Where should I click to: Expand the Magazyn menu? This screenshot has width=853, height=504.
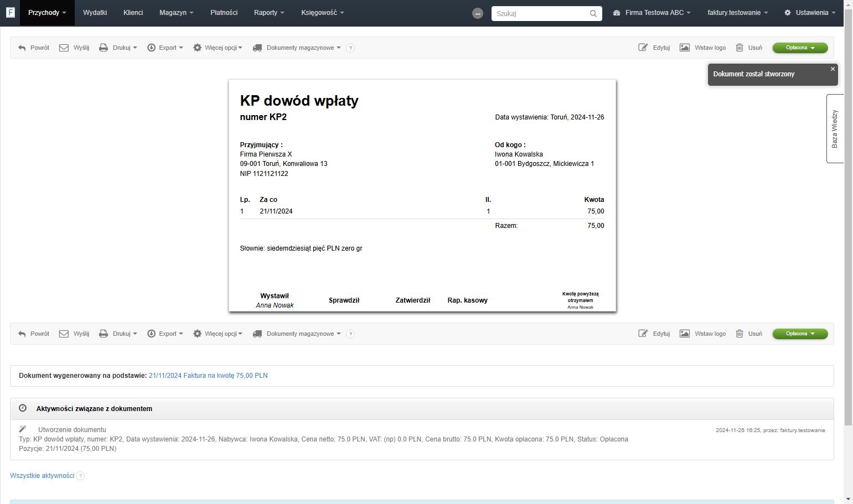coord(177,13)
